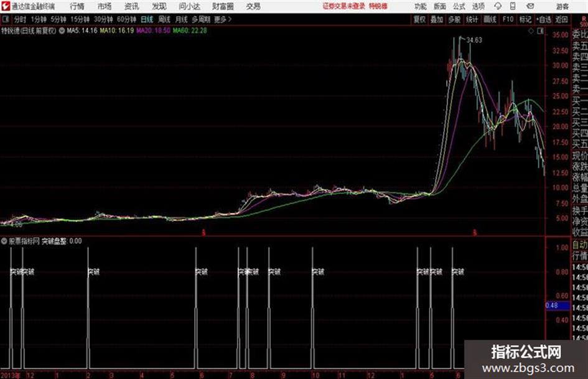Click the MA20: 18.50 indicator value
The height and width of the screenshot is (379, 588).
tap(153, 30)
